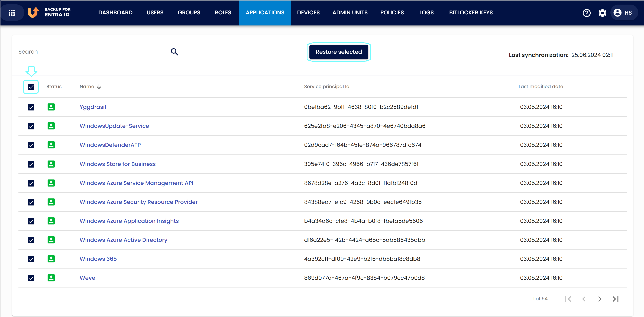Switch to the Groups tab
Image resolution: width=644 pixels, height=317 pixels.
coord(189,12)
